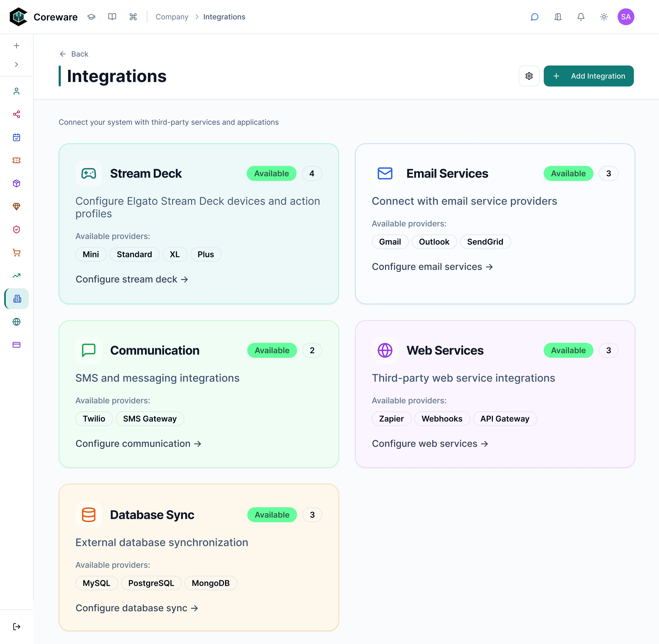Open the user profile sidebar icon
Image resolution: width=659 pixels, height=644 pixels.
tap(17, 91)
